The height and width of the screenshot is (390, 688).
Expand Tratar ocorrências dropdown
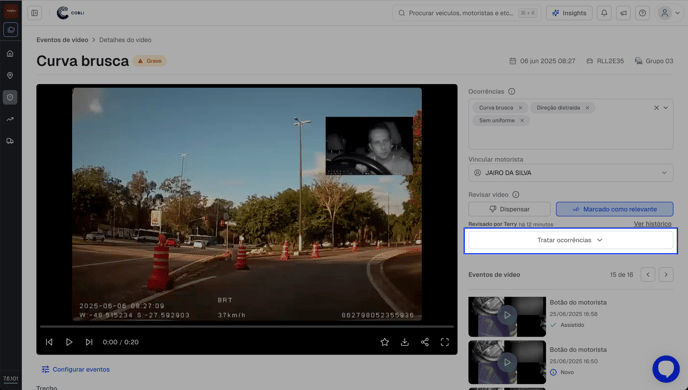[570, 240]
